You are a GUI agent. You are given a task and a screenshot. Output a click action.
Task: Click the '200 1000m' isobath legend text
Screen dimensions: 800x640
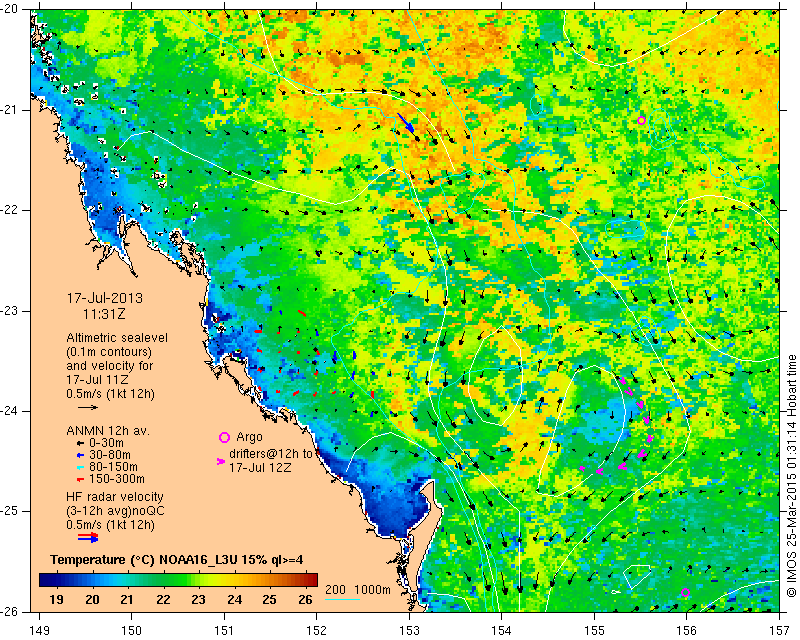tap(358, 590)
